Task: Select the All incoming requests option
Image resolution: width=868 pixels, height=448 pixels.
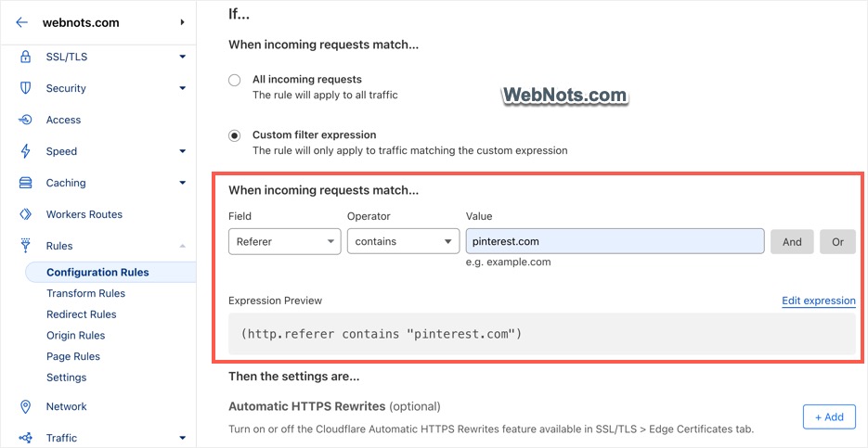Action: click(235, 80)
